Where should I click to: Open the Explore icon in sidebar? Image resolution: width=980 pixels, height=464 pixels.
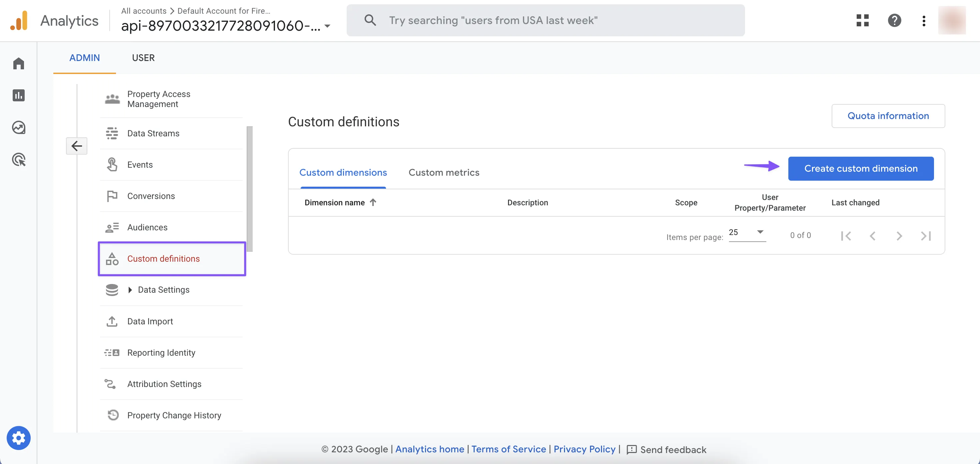(18, 127)
